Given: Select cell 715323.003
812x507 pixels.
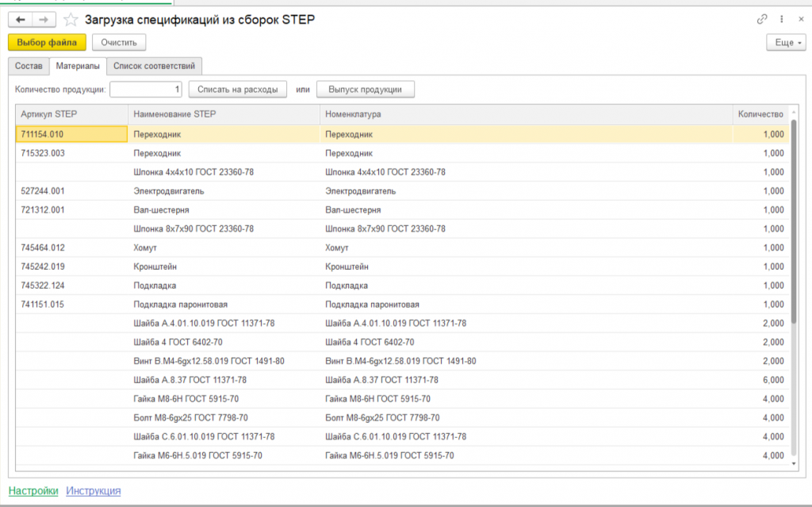Looking at the screenshot, I should click(71, 153).
